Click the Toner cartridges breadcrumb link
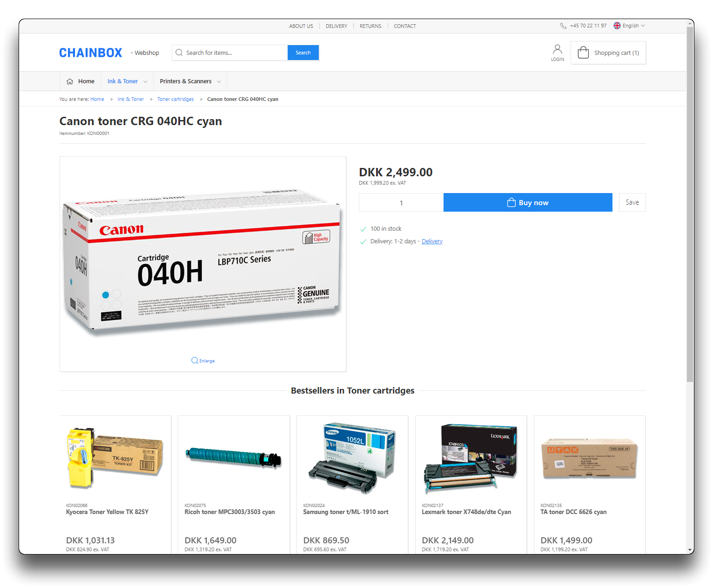Screen dimensions: 713x588 (175, 99)
